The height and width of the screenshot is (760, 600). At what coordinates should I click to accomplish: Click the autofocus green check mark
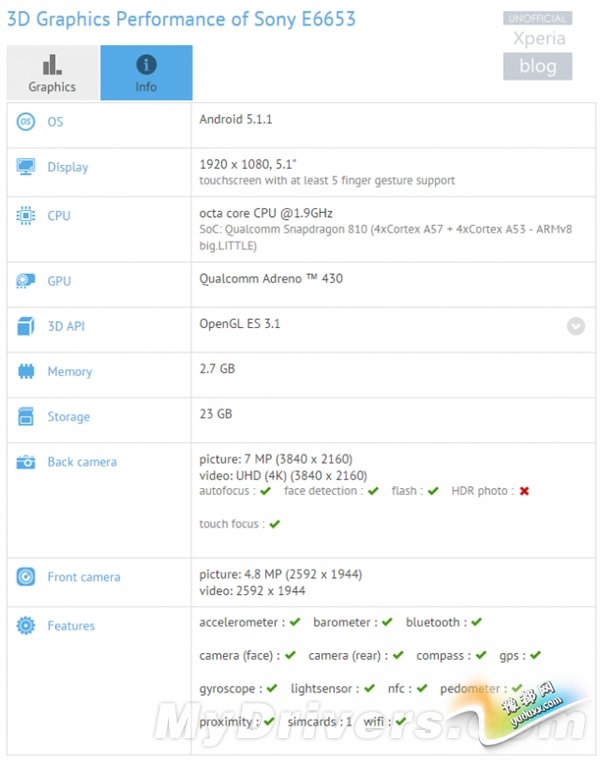click(265, 491)
